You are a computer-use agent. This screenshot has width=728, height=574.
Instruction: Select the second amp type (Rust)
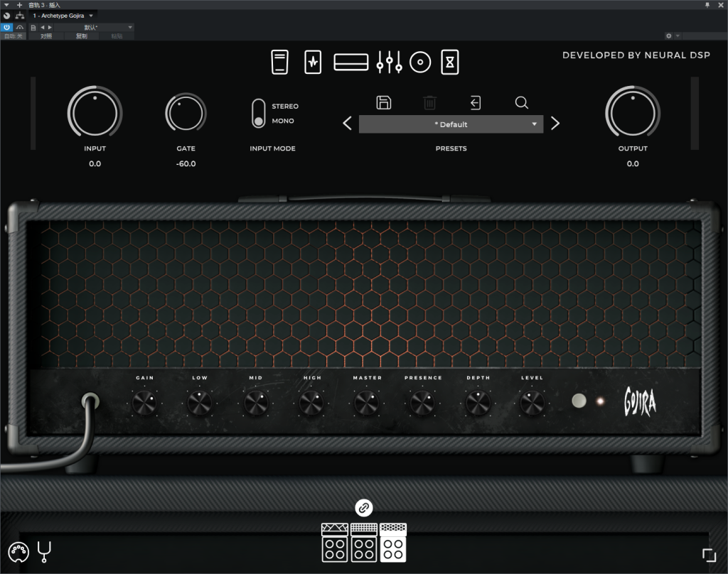(x=363, y=543)
